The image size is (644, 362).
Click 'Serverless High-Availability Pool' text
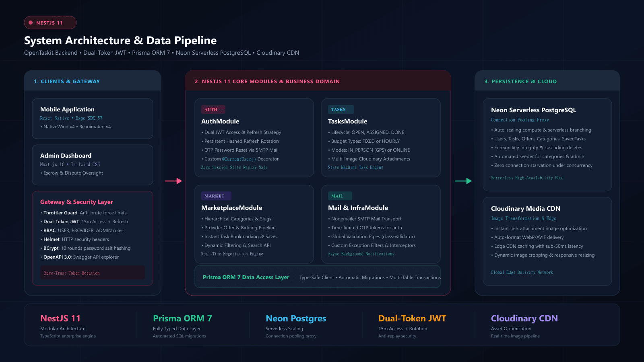pos(527,178)
